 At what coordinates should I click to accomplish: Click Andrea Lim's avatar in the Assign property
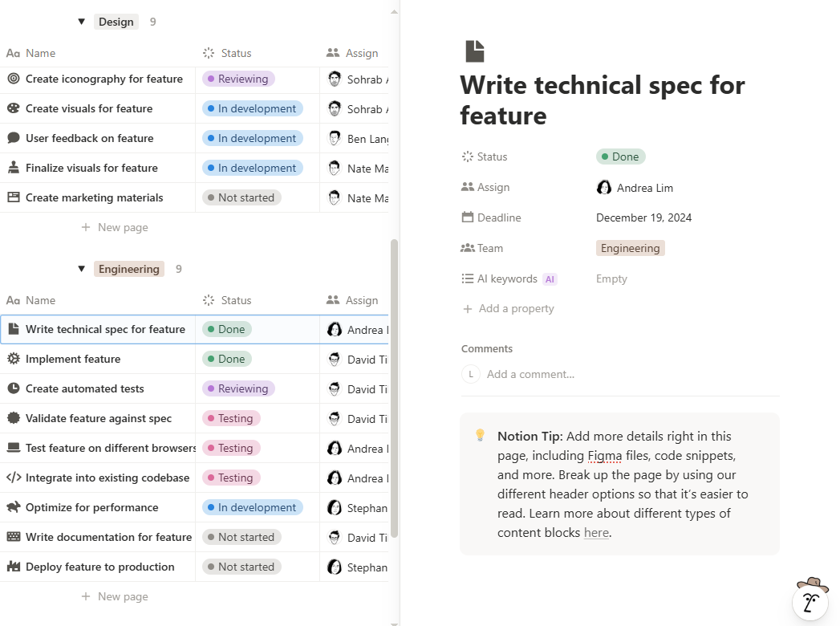coord(604,187)
